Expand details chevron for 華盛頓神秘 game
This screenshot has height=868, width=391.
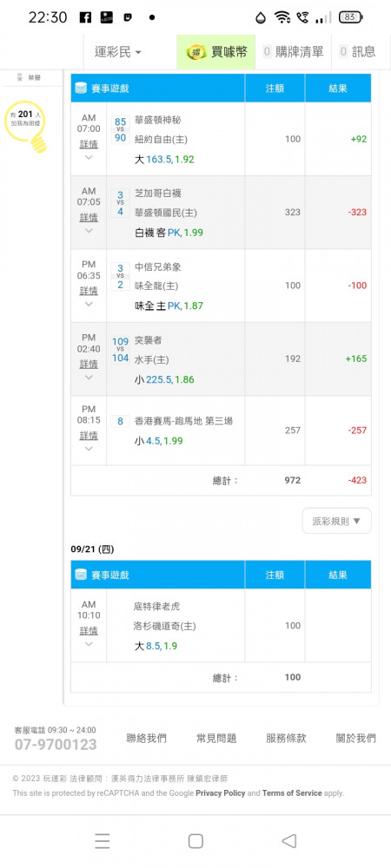(x=89, y=158)
